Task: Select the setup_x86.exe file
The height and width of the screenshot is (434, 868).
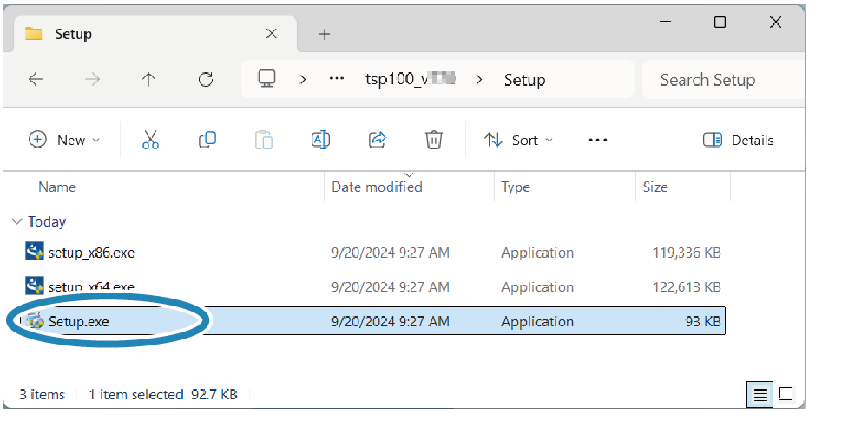Action: [91, 253]
